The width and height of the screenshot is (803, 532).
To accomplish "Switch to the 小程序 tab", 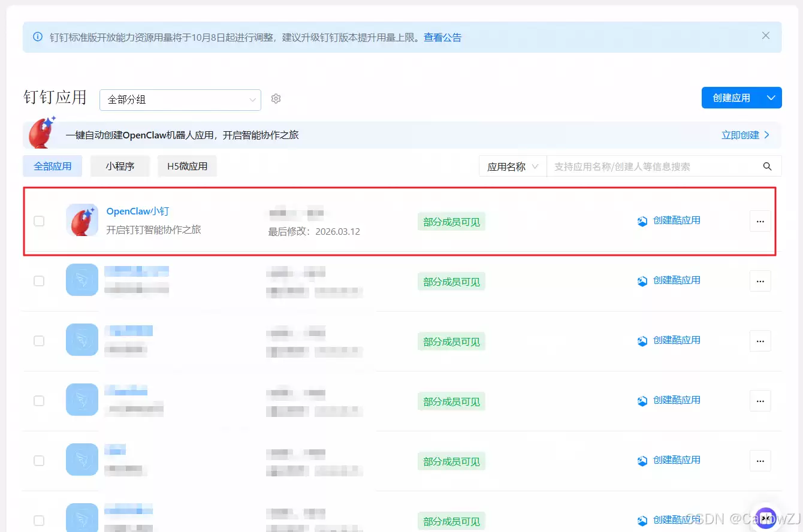I will pyautogui.click(x=120, y=167).
